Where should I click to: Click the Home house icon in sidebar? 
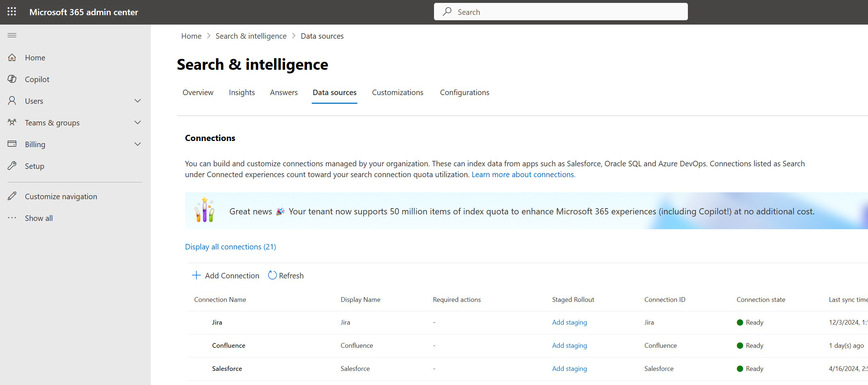[12, 57]
